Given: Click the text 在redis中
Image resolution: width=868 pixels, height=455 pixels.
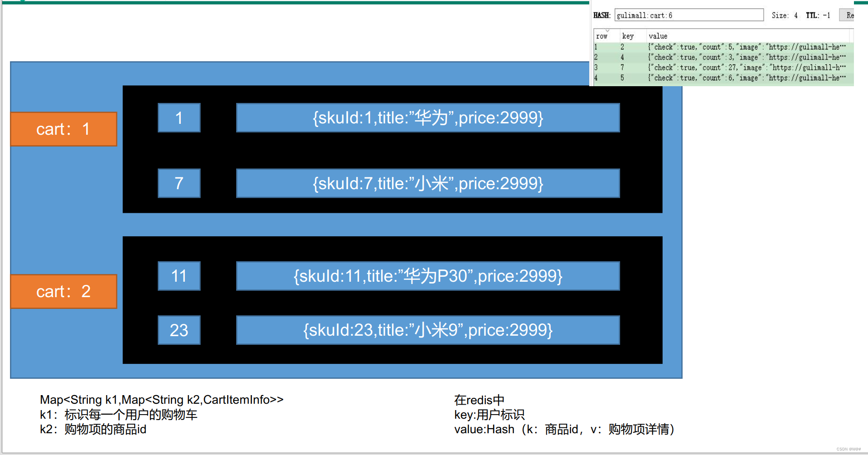Looking at the screenshot, I should (479, 400).
